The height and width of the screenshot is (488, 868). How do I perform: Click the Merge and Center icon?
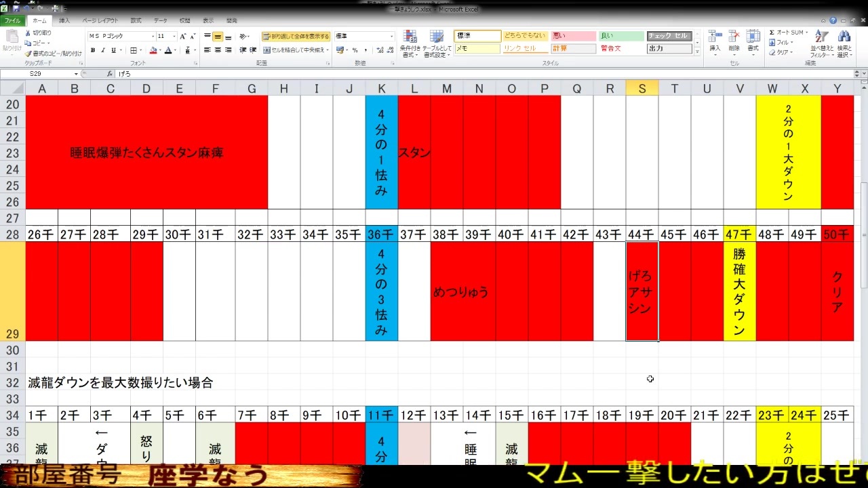point(267,49)
